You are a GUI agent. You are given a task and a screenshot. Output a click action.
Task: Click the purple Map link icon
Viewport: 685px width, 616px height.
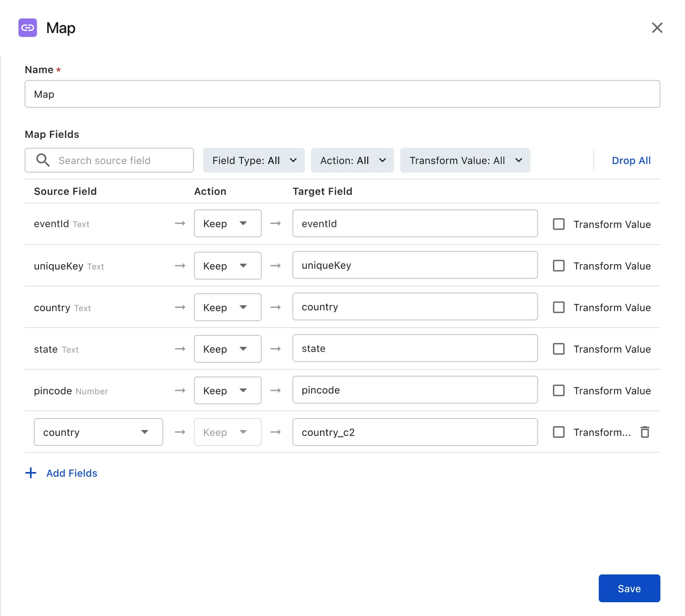(28, 28)
